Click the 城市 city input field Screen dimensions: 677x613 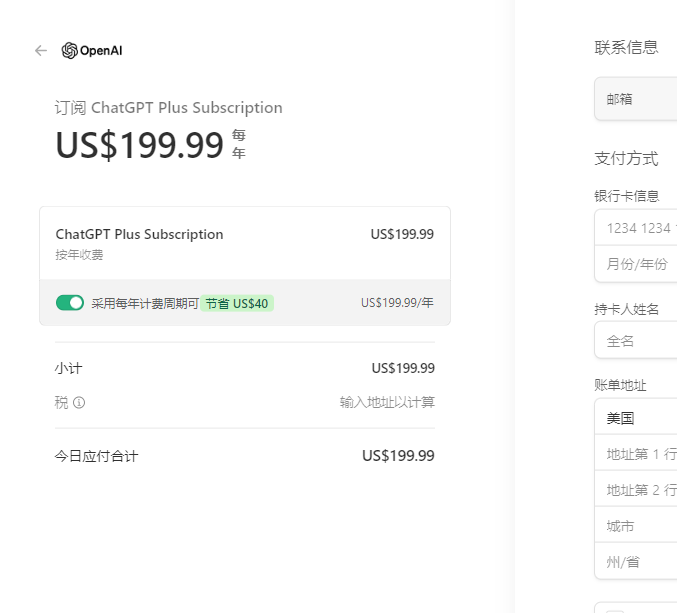point(636,525)
